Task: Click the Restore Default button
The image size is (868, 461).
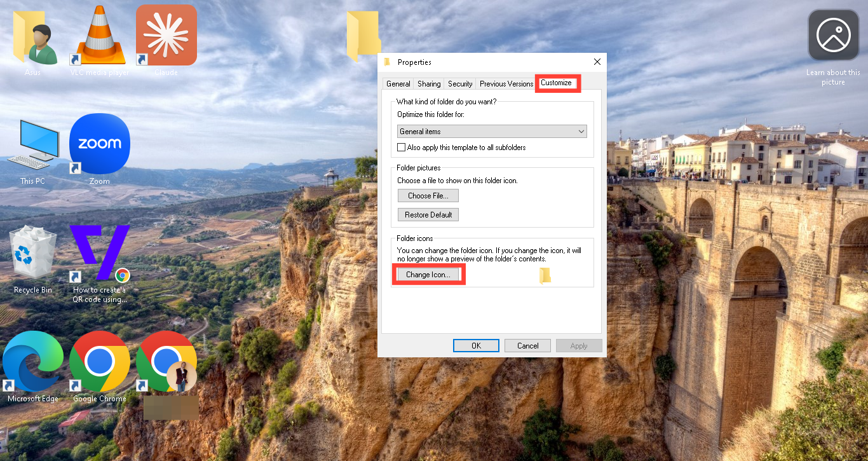Action: tap(428, 215)
